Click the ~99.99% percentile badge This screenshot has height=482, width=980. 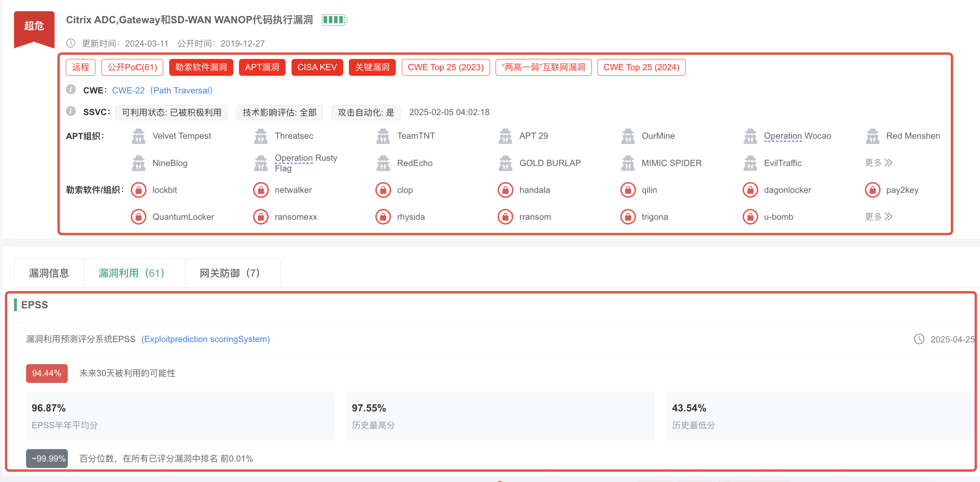(x=47, y=459)
